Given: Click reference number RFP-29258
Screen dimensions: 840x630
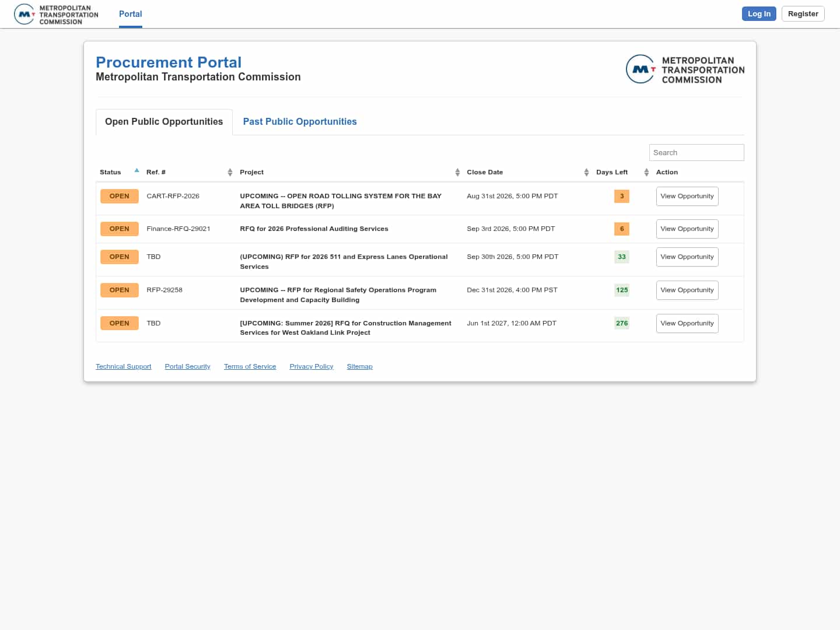Looking at the screenshot, I should point(164,290).
